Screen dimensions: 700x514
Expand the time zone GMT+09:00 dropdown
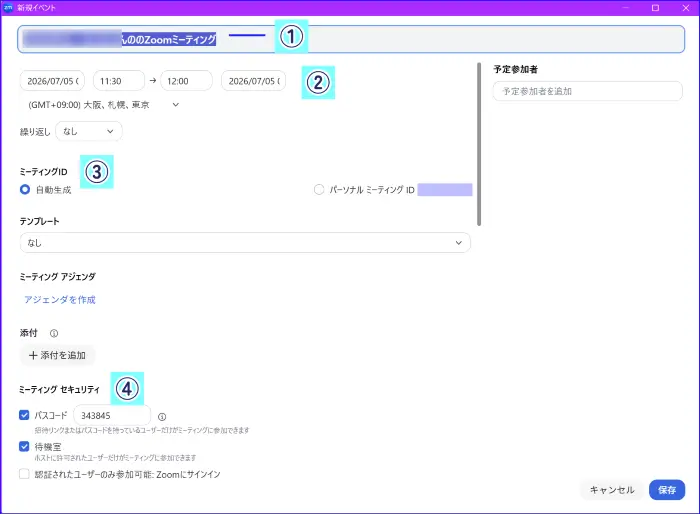(103, 105)
